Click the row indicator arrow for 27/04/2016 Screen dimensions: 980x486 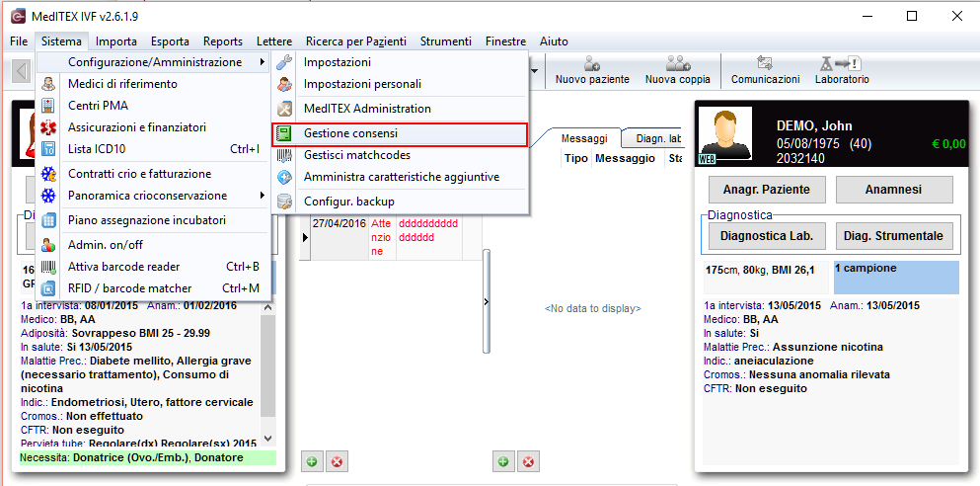click(x=306, y=237)
